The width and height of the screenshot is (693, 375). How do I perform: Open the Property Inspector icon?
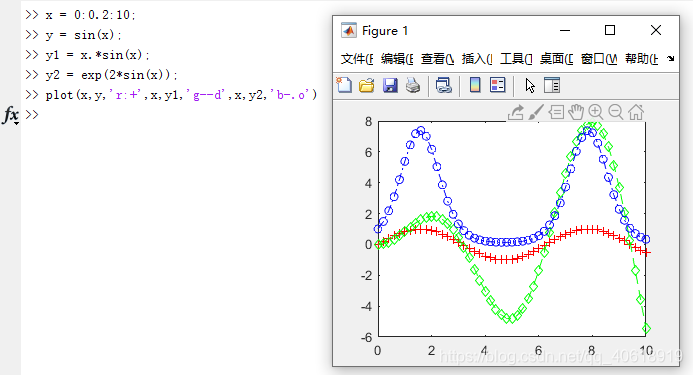[x=552, y=85]
